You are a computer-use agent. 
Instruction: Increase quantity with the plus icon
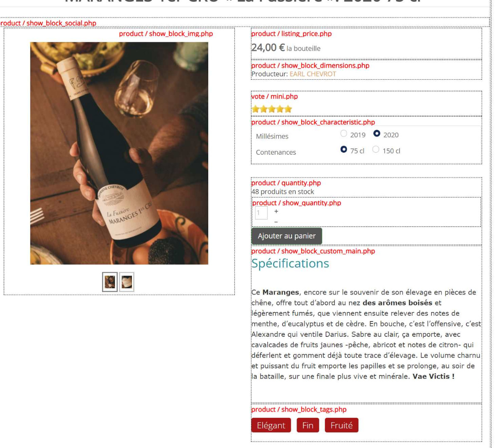pyautogui.click(x=276, y=211)
